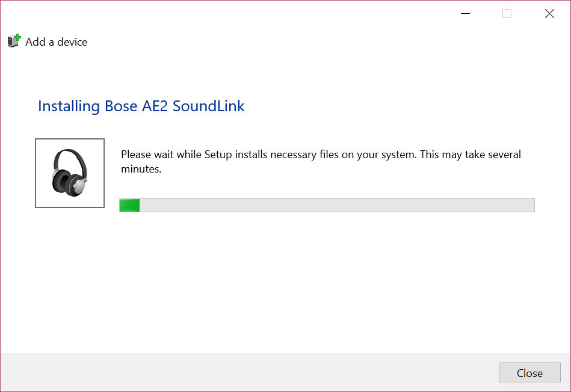Click the green filled part of progress bar
This screenshot has width=571, height=392.
tap(130, 206)
